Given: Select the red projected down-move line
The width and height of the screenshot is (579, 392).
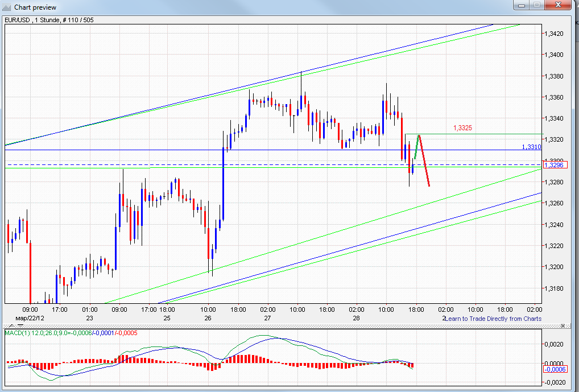Looking at the screenshot, I should coord(424,161).
